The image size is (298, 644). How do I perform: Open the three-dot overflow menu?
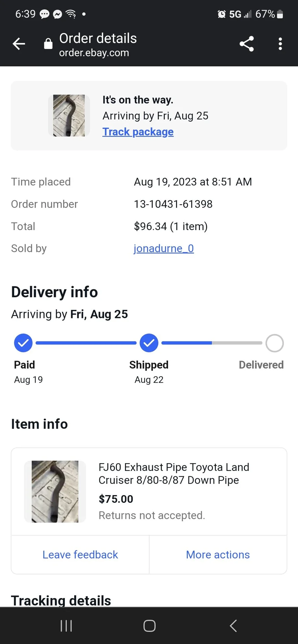click(x=280, y=44)
